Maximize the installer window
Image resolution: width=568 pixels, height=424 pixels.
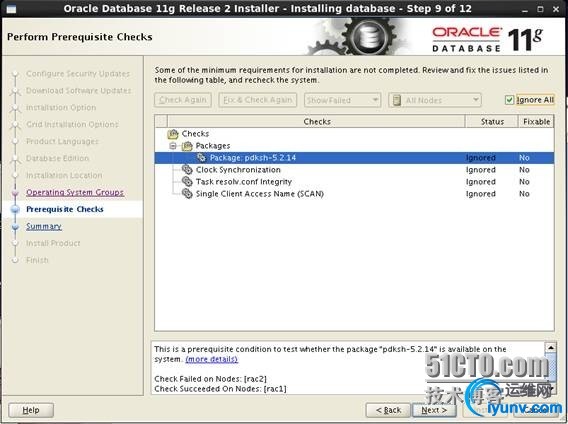point(540,9)
